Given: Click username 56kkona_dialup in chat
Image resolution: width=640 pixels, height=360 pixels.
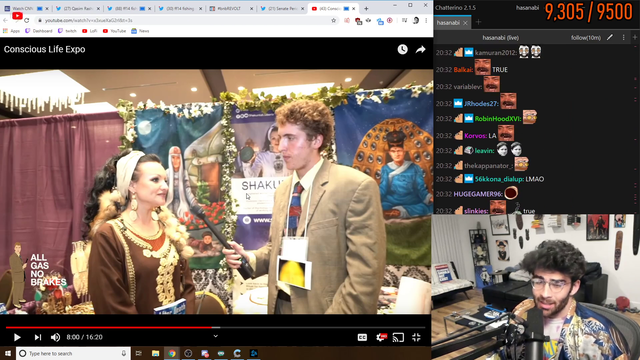Looking at the screenshot, I should click(x=499, y=179).
